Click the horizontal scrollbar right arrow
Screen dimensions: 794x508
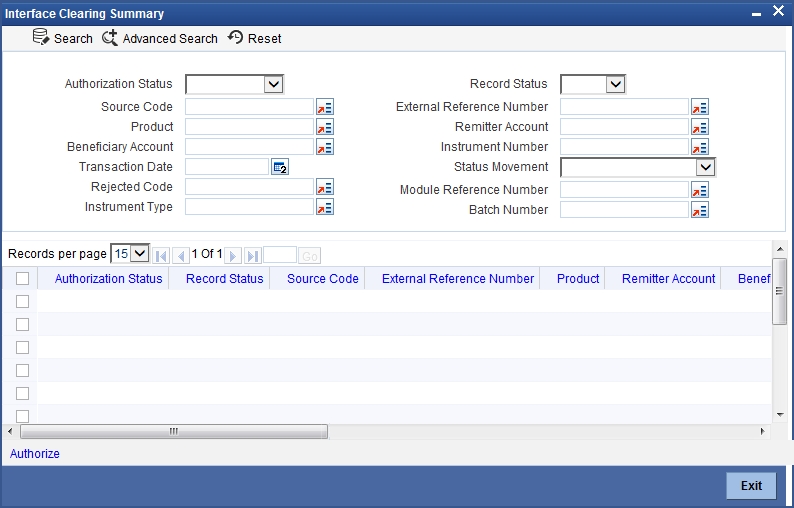(x=762, y=432)
